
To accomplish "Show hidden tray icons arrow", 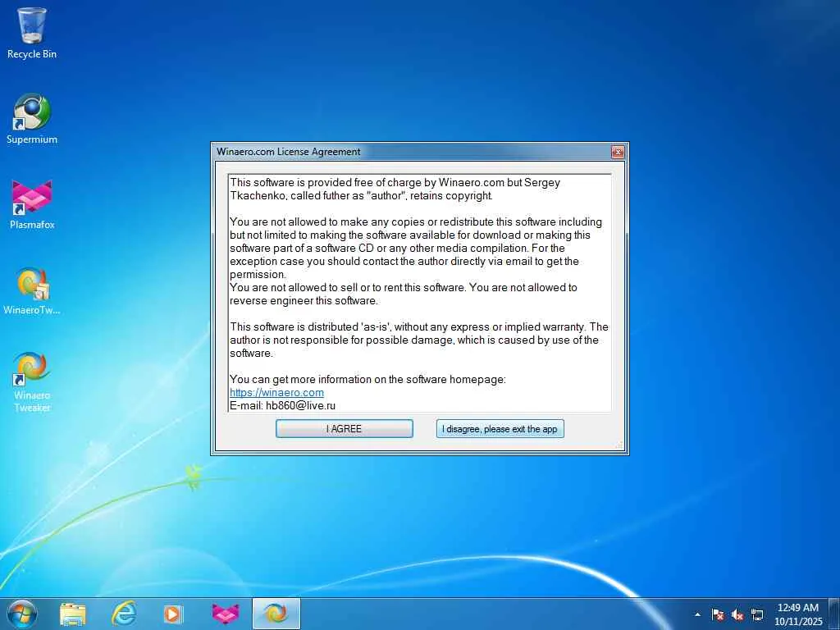I will (697, 614).
